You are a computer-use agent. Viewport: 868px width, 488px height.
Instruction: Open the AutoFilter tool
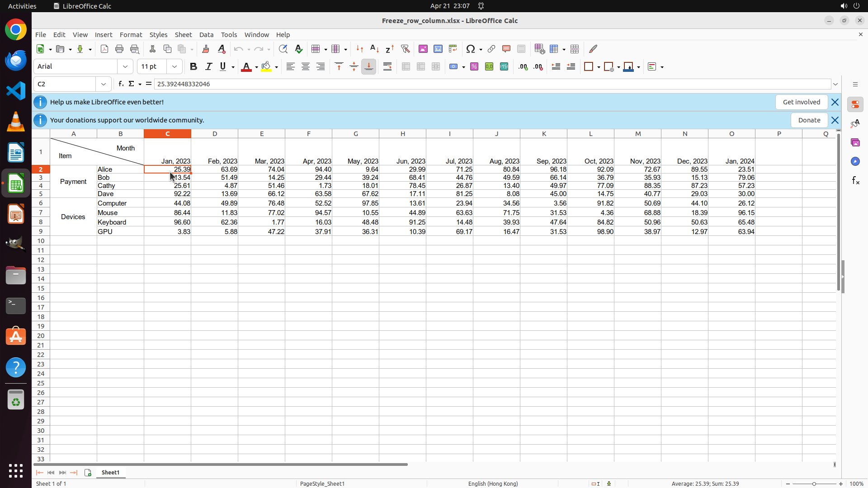pyautogui.click(x=405, y=49)
